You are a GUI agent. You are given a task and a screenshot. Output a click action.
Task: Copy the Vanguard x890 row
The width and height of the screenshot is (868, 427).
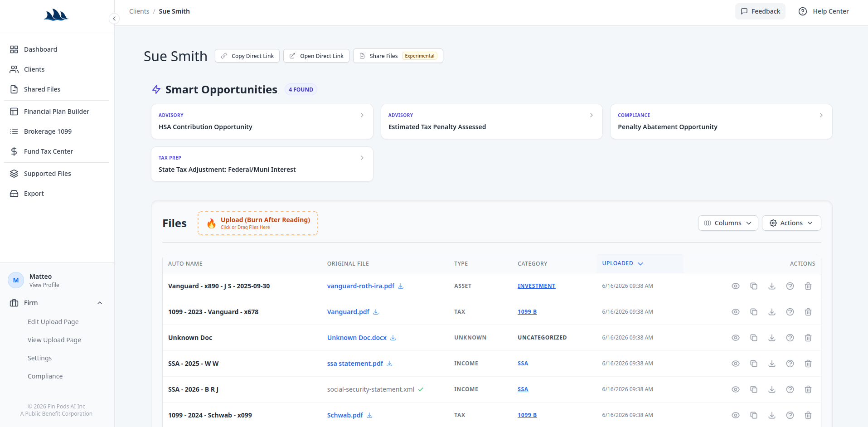tap(754, 286)
